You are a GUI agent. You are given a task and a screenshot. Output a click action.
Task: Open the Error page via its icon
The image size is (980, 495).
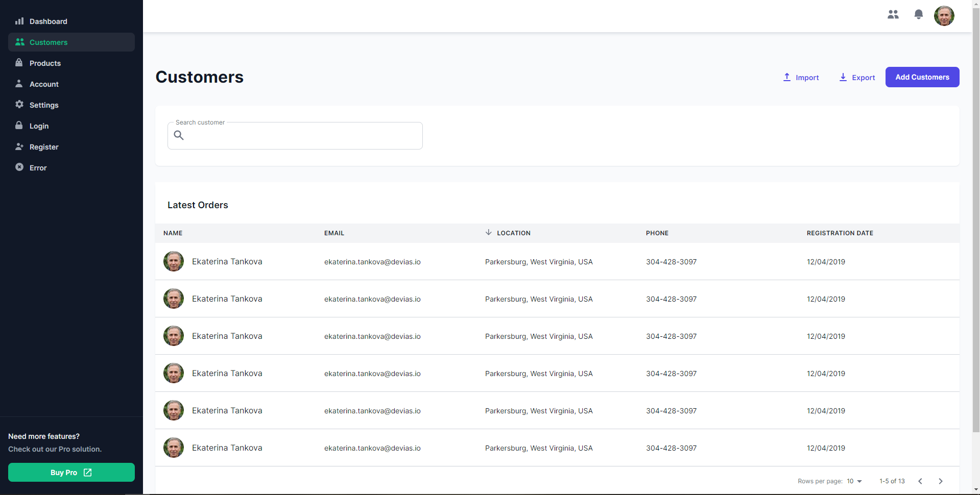tap(19, 167)
